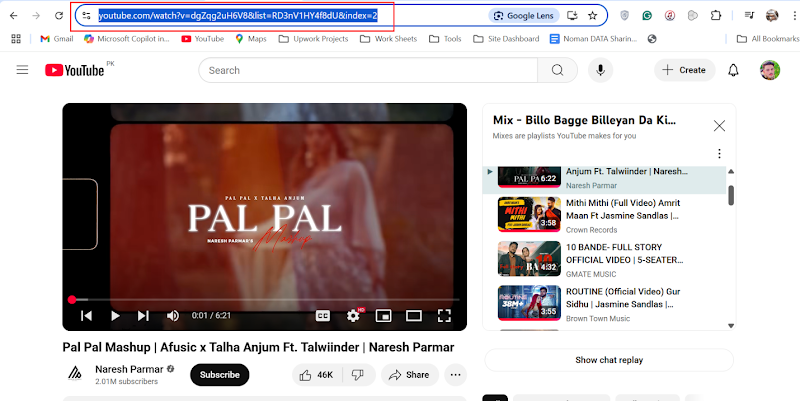800x401 pixels.
Task: Click the install app icon in address bar
Action: pyautogui.click(x=572, y=16)
